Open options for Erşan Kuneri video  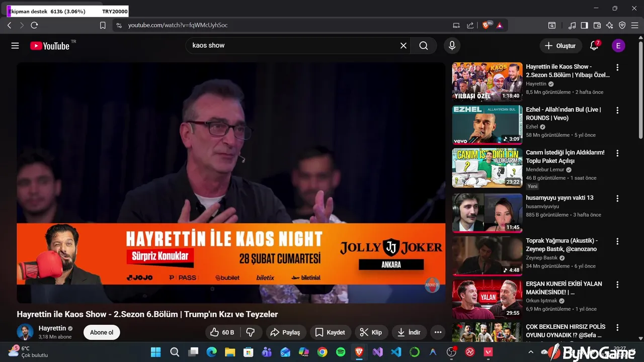click(x=617, y=284)
